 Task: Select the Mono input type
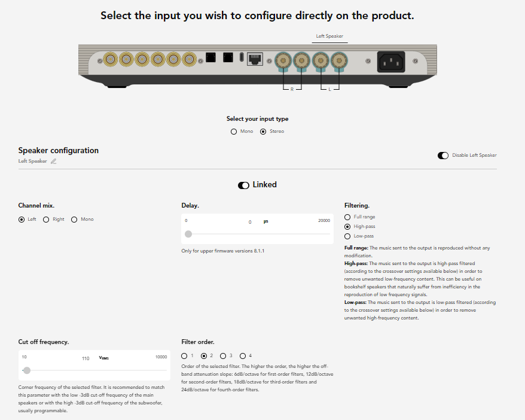click(234, 132)
